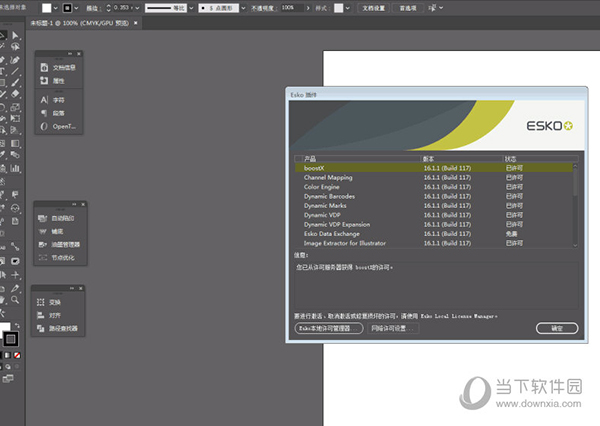
Task: Select the Eraser tool
Action: [15, 93]
